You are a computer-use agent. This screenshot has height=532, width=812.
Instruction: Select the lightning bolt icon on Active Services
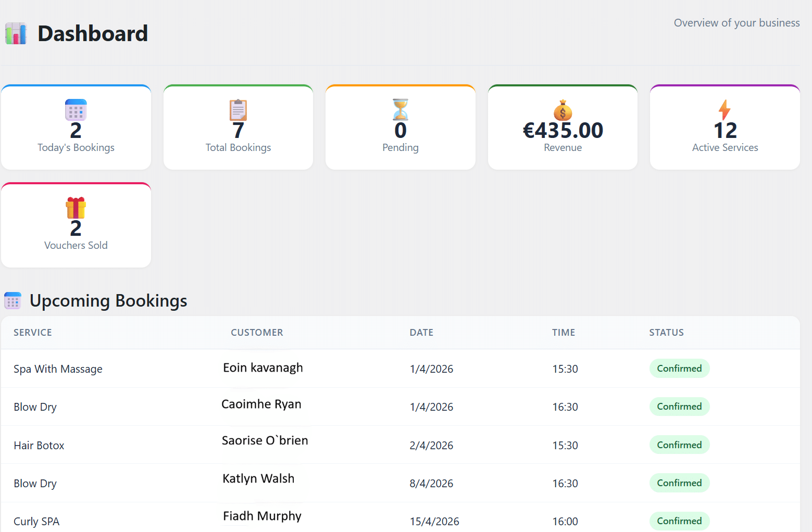pos(724,110)
